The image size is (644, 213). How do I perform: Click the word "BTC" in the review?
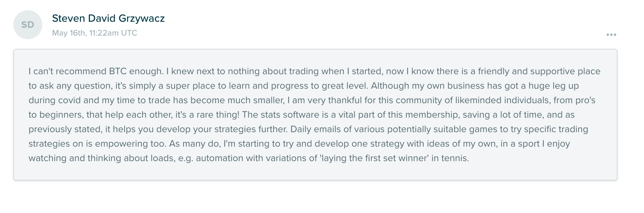118,72
